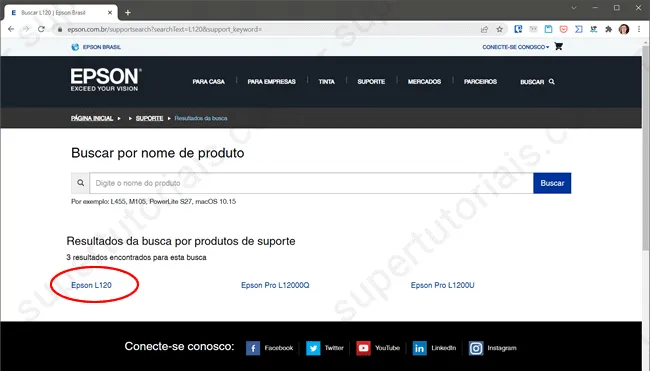This screenshot has height=371, width=650.
Task: Click the save-disk extension icon
Action: click(x=548, y=29)
